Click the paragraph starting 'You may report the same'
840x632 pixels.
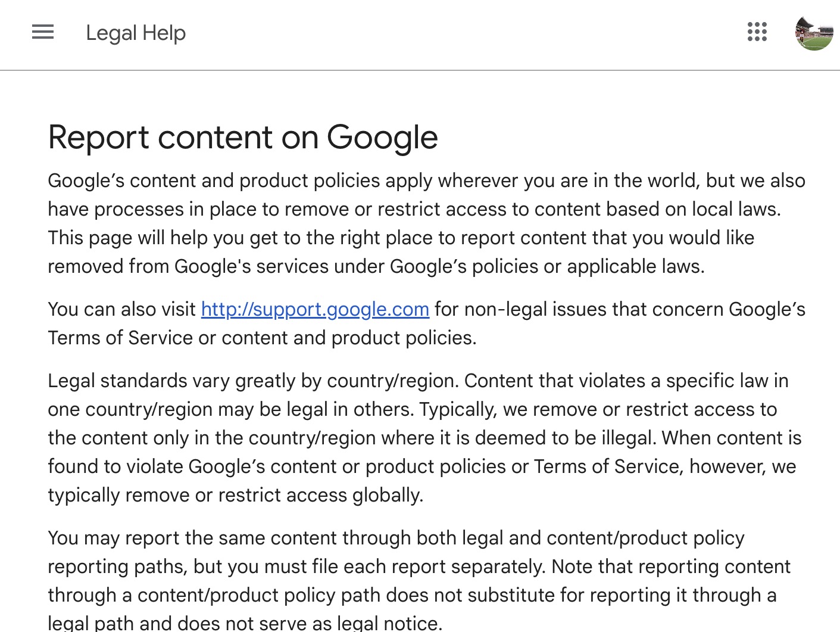[x=419, y=581]
